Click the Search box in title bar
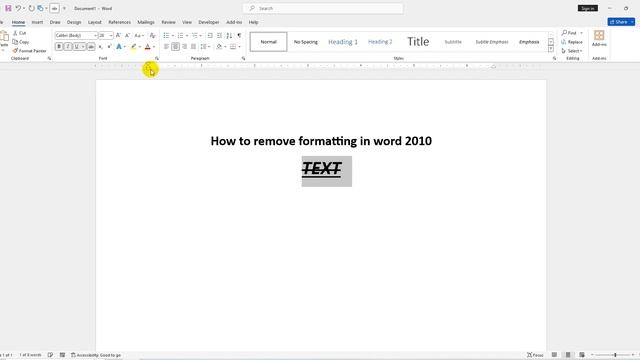This screenshot has width=640, height=360. (323, 8)
